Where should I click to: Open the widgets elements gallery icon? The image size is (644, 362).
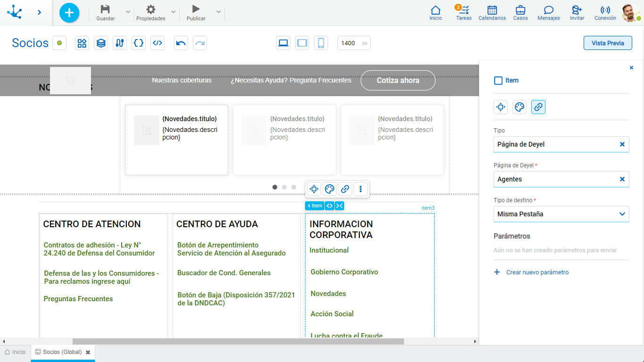point(82,43)
